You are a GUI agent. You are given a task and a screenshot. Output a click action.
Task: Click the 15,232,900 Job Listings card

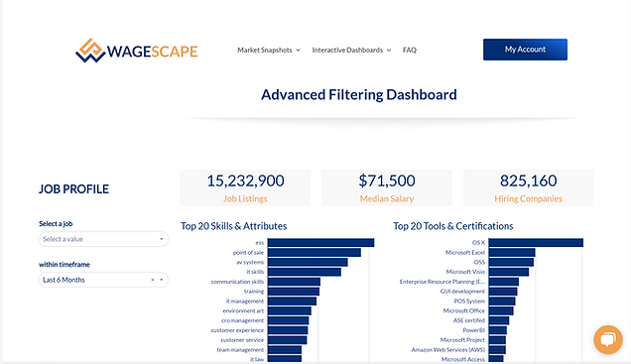click(245, 187)
